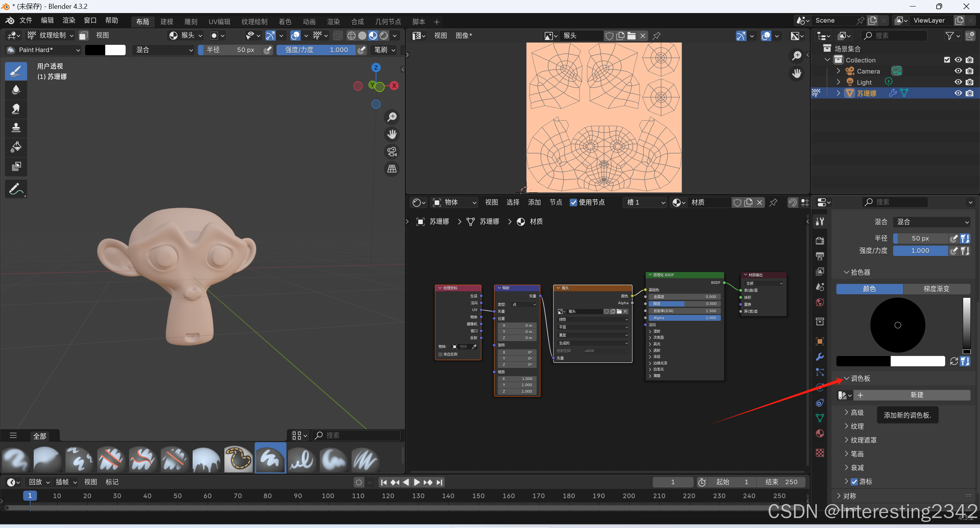Select the Fill bucket tool
980x528 pixels.
point(16,147)
